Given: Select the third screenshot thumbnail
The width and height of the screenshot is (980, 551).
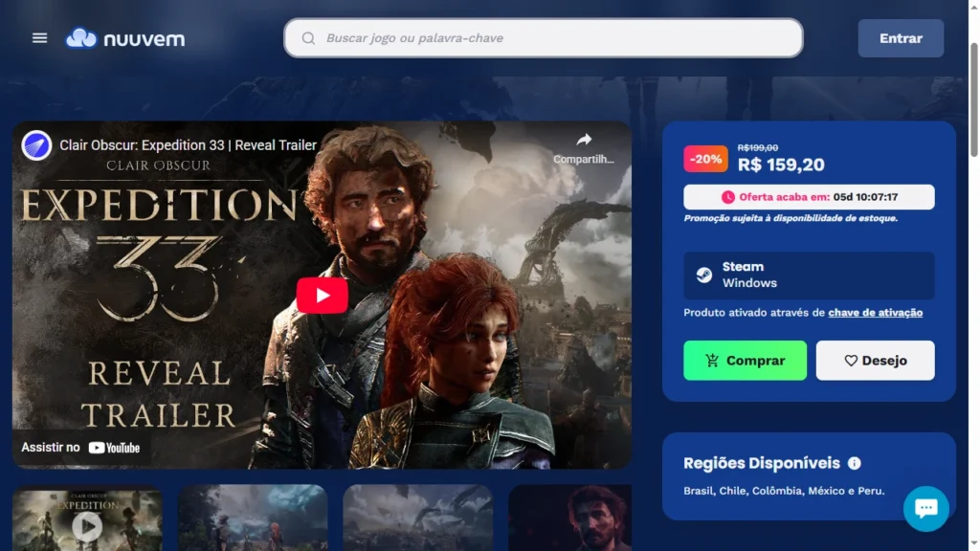Looking at the screenshot, I should pos(418,521).
